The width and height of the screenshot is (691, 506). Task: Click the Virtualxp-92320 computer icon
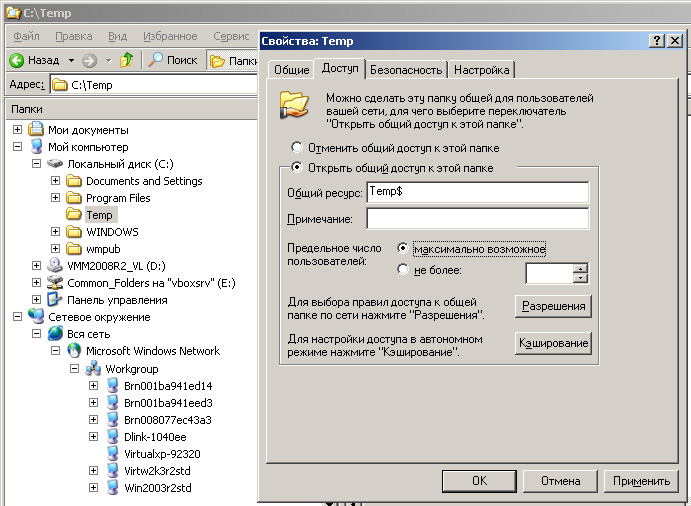tap(113, 454)
